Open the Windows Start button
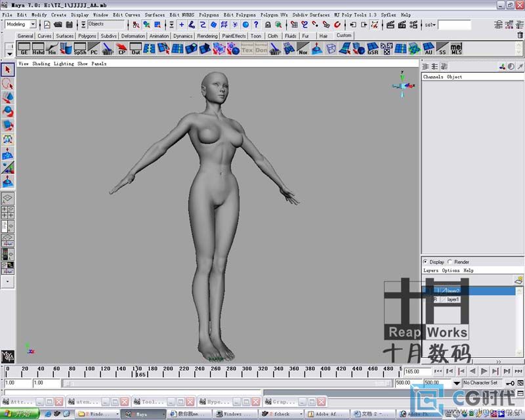 (x=20, y=414)
